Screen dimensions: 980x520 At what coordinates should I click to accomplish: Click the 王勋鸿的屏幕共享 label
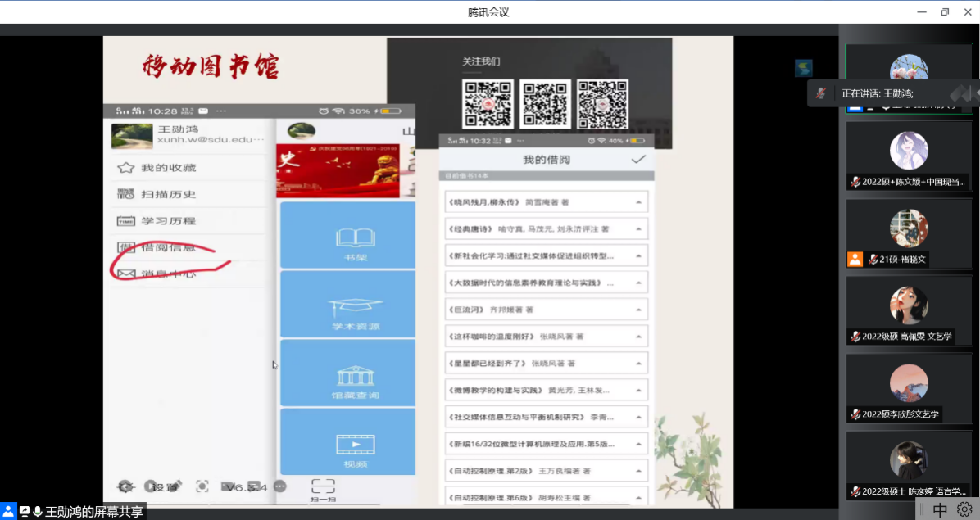93,512
